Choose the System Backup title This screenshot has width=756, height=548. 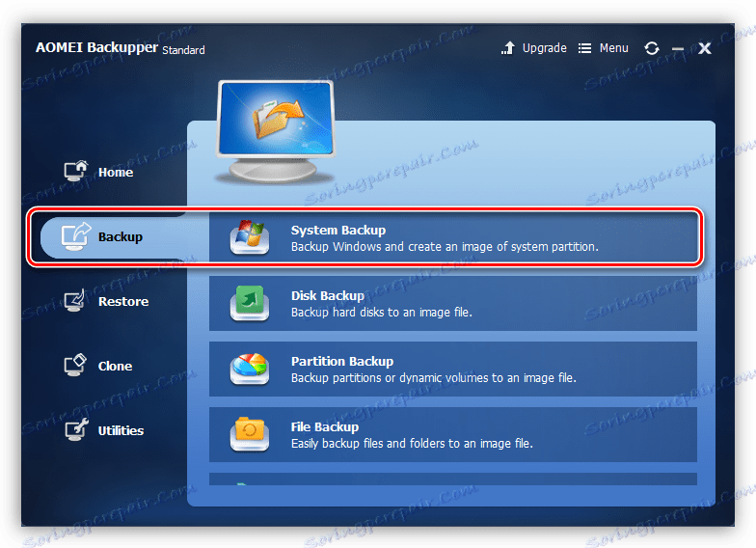[338, 230]
